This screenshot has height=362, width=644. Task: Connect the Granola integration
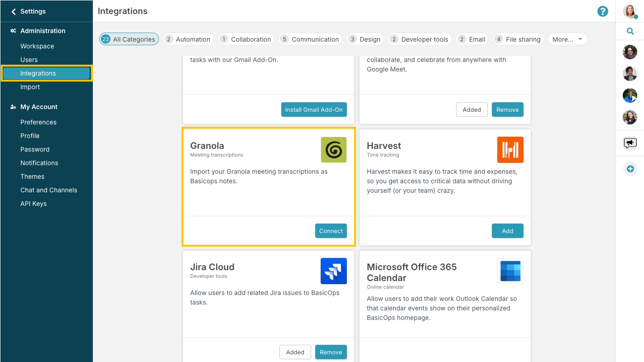(x=331, y=231)
